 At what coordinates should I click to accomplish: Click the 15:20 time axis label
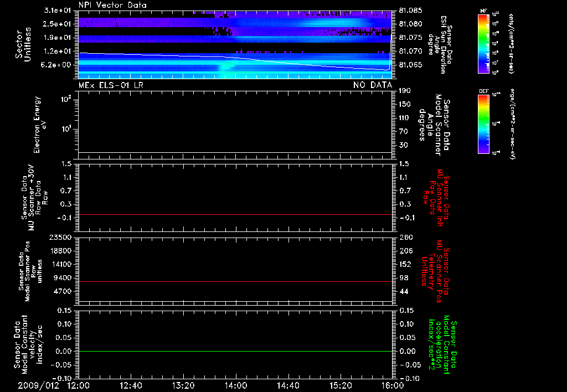coord(341,385)
